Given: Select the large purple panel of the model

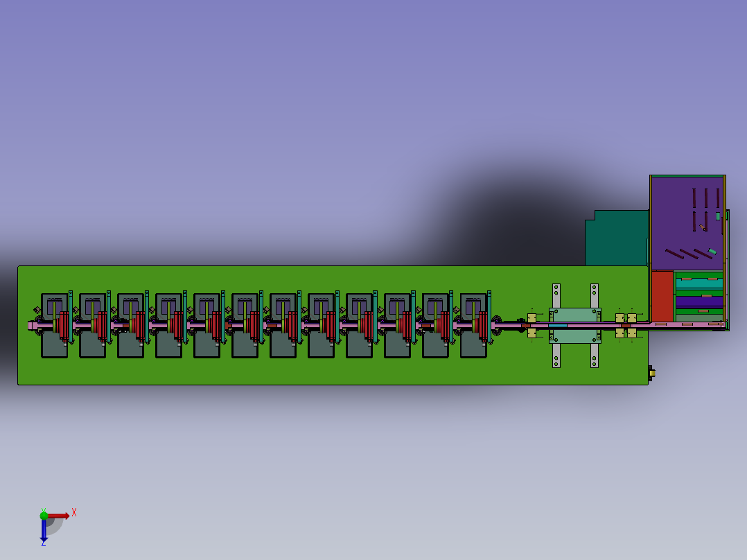Looking at the screenshot, I should point(687,223).
